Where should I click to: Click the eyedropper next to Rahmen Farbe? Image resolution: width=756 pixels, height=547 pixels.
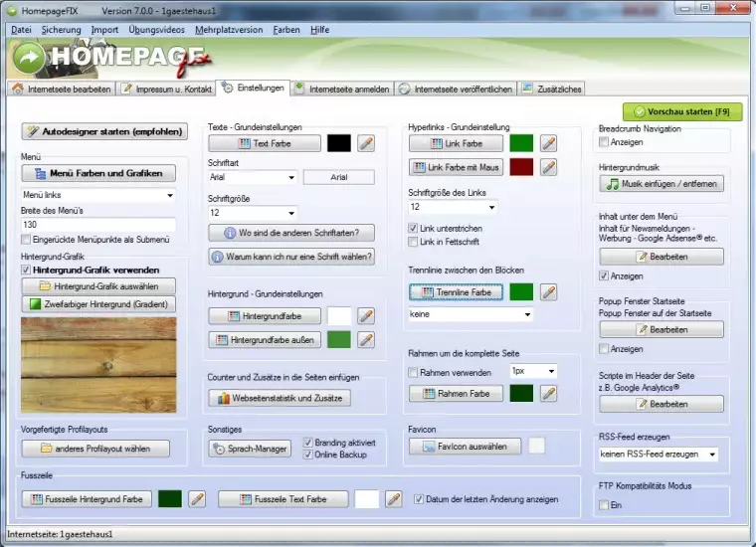(x=548, y=393)
